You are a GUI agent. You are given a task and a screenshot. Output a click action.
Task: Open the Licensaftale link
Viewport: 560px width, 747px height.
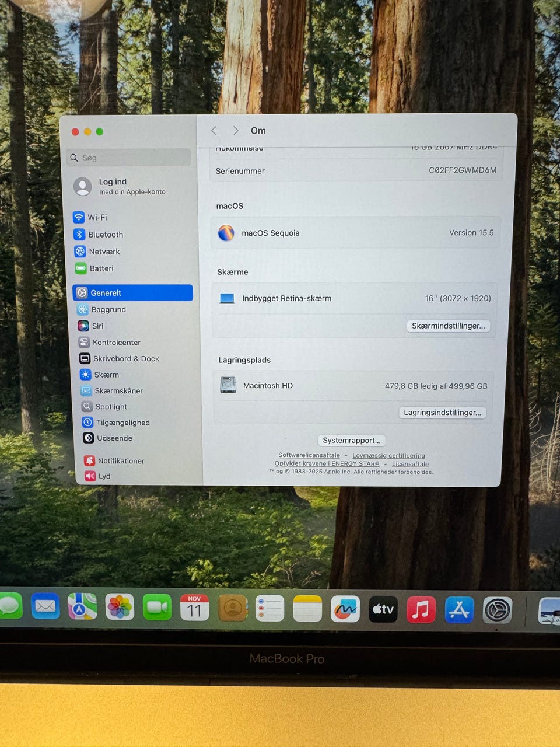point(410,464)
